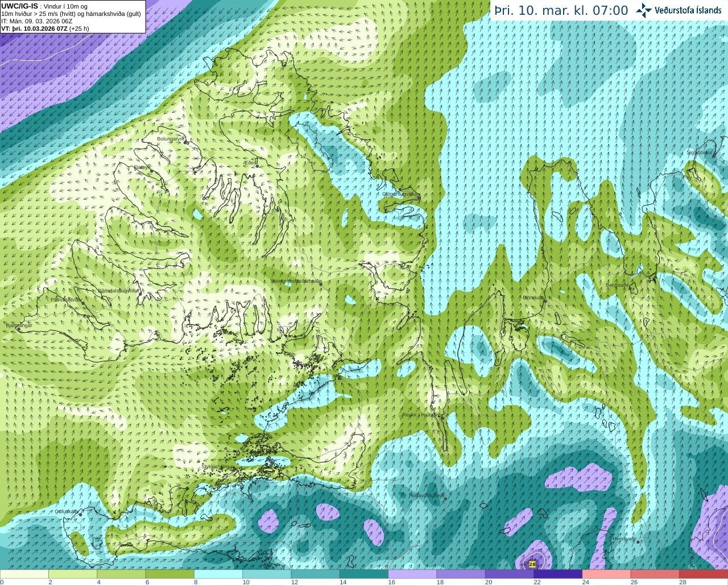This screenshot has height=586, width=728.
Task: Click the Holtavörðuheiði station label
Action: (x=427, y=496)
